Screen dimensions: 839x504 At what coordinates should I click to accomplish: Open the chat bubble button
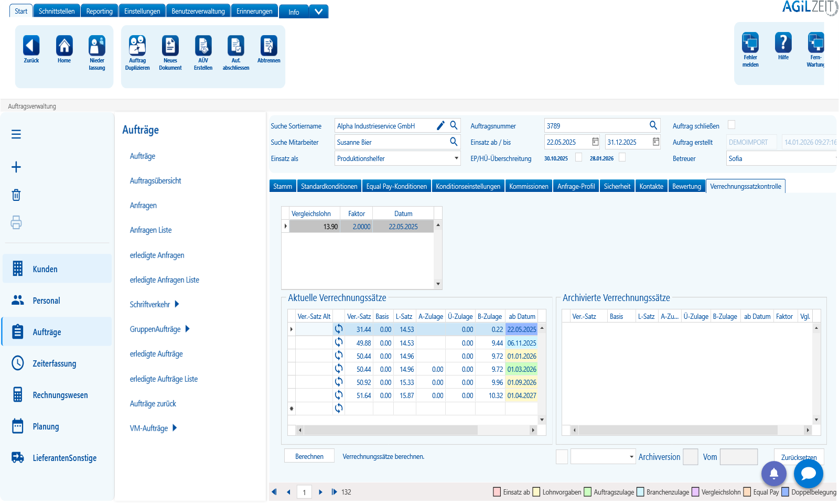(808, 474)
